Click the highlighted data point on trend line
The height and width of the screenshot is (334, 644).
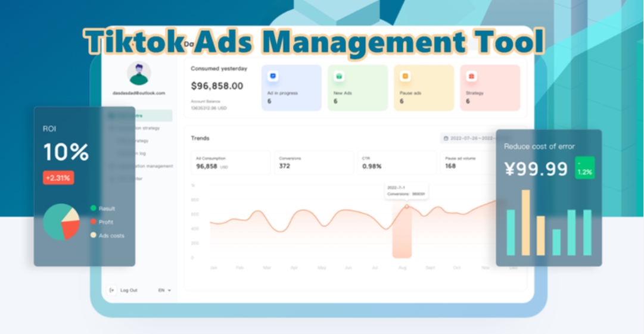click(x=407, y=207)
